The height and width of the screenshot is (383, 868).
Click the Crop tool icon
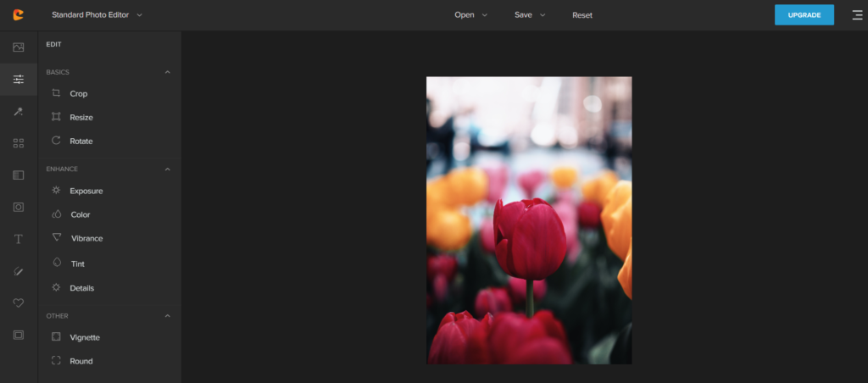pos(56,93)
